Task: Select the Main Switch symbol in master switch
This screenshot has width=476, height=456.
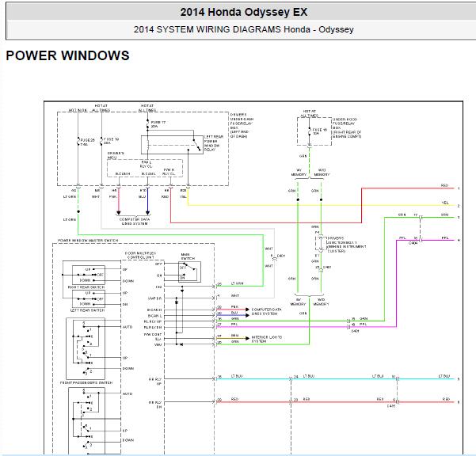Action: (189, 272)
